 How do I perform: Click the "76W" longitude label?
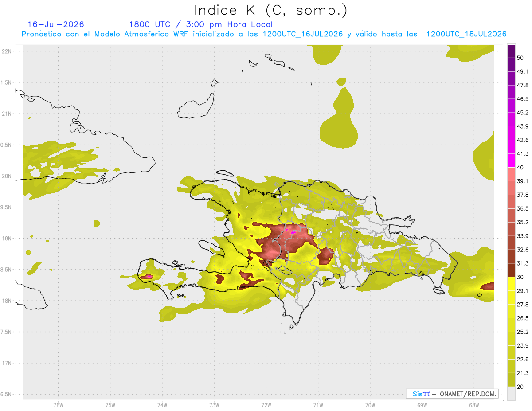click(58, 405)
